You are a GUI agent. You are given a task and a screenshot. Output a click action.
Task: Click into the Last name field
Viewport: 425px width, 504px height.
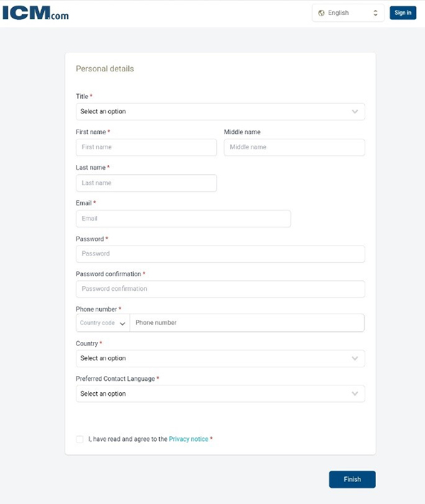(x=146, y=183)
